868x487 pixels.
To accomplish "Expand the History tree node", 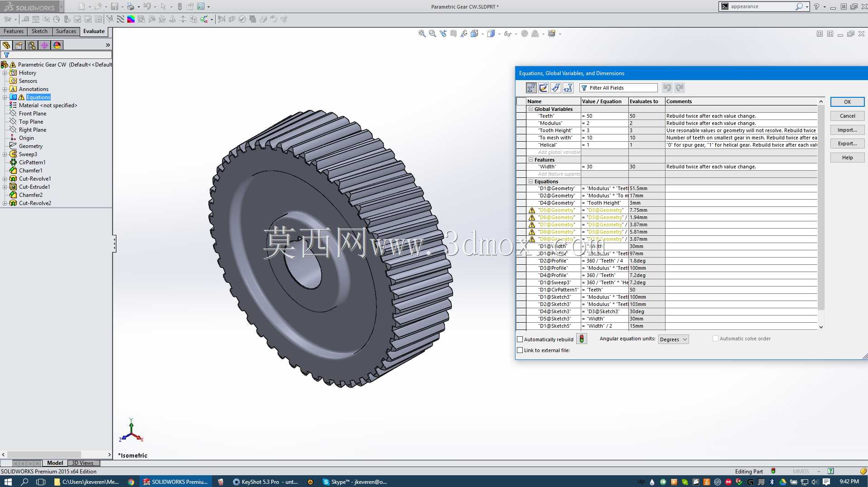I will coord(5,73).
